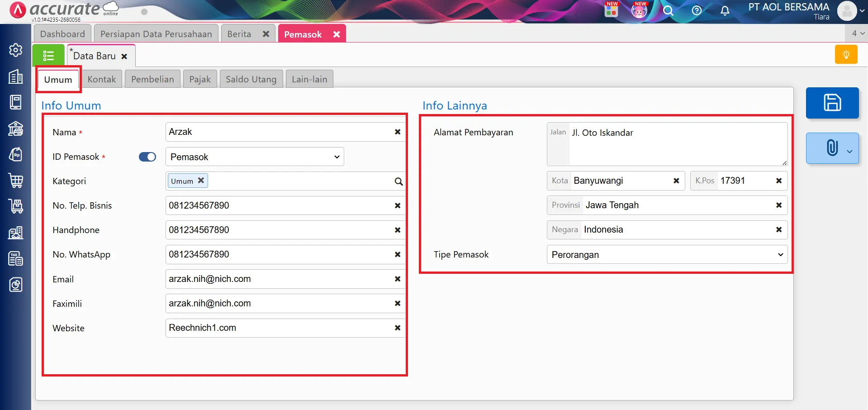
Task: Open the company building module icon
Action: tap(16, 76)
